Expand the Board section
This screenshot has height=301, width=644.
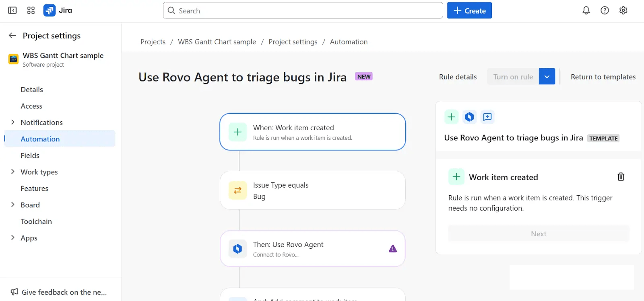pos(12,205)
